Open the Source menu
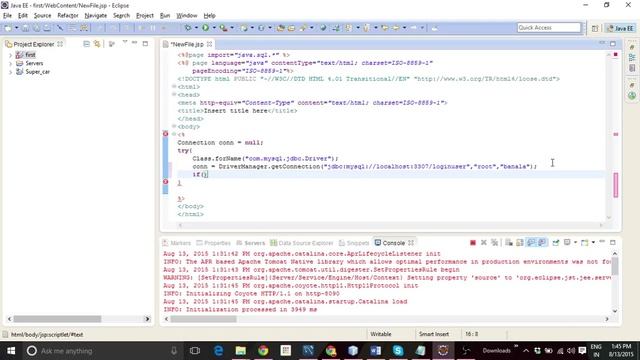640x360 pixels. tap(42, 16)
